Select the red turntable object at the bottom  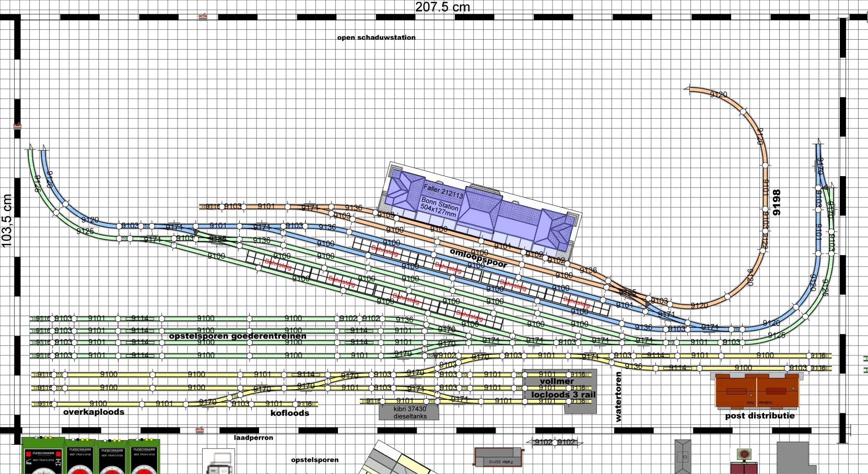[744, 460]
